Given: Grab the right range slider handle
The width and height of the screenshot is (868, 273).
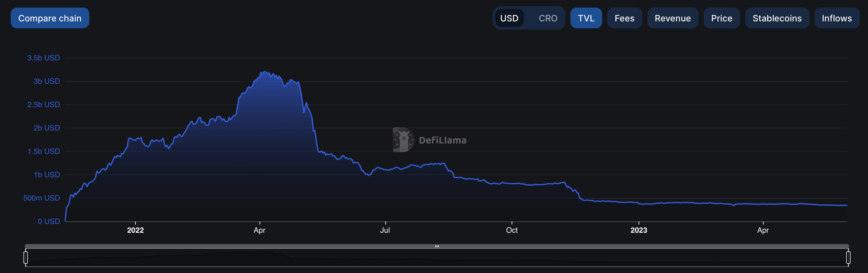Looking at the screenshot, I should [x=848, y=258].
